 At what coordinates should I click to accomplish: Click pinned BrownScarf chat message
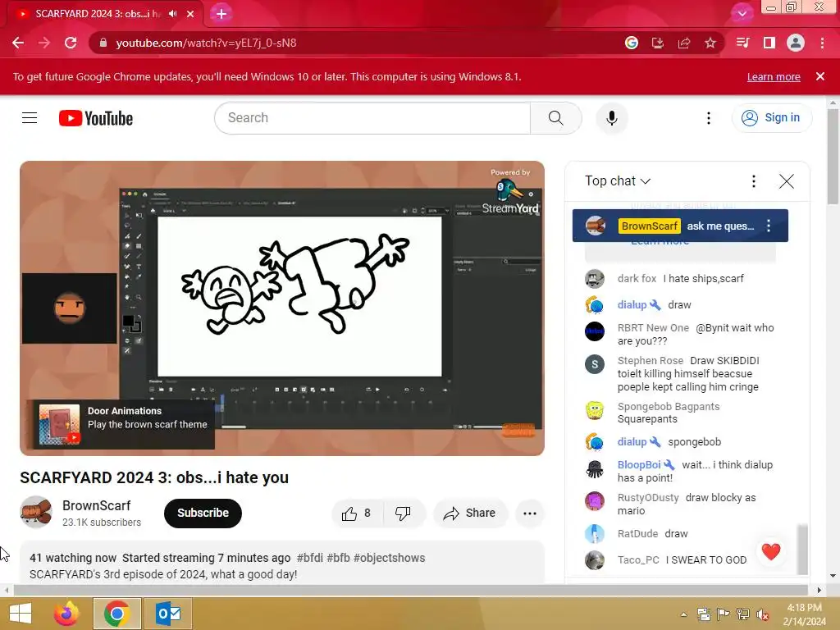pos(680,226)
